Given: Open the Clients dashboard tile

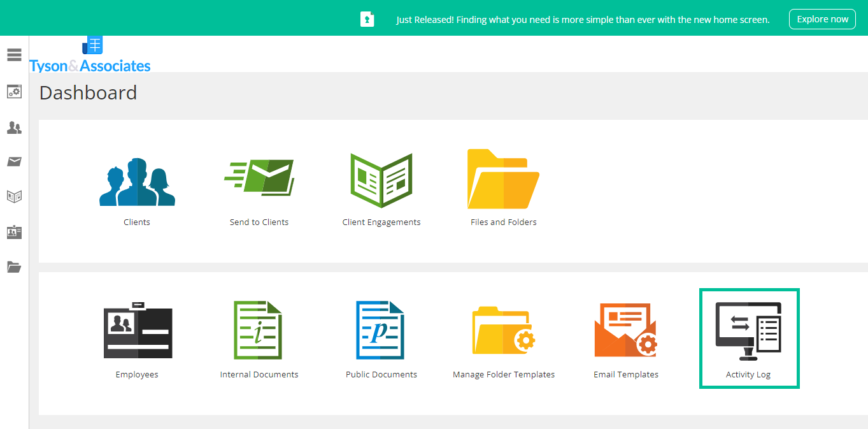Looking at the screenshot, I should click(137, 182).
